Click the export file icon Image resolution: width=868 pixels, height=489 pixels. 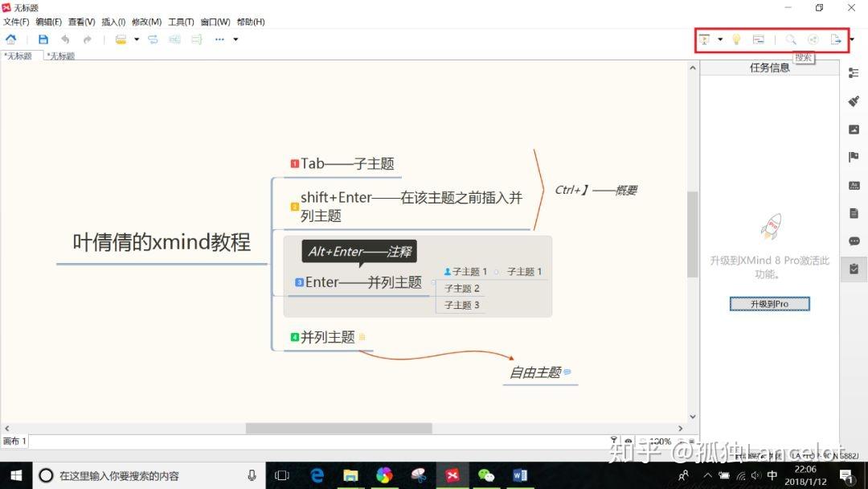click(836, 39)
